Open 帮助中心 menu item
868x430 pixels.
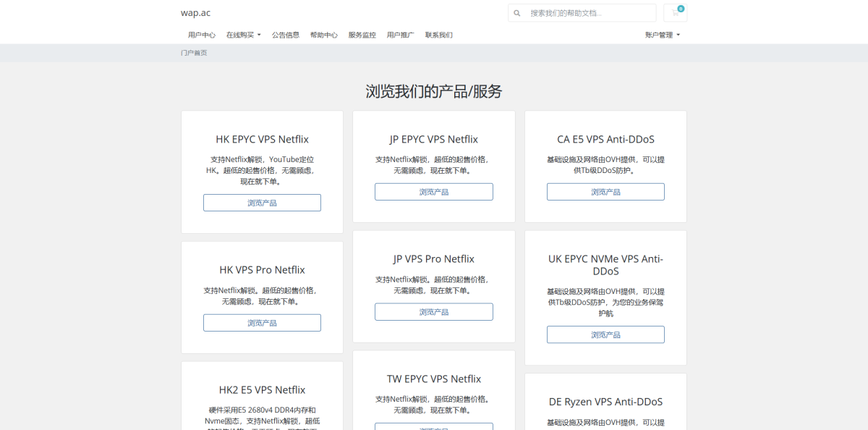point(324,35)
